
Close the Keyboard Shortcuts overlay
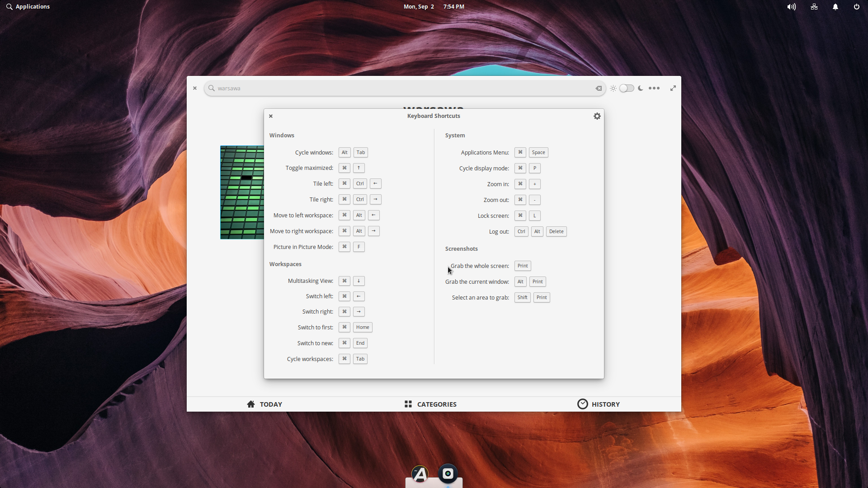click(271, 116)
